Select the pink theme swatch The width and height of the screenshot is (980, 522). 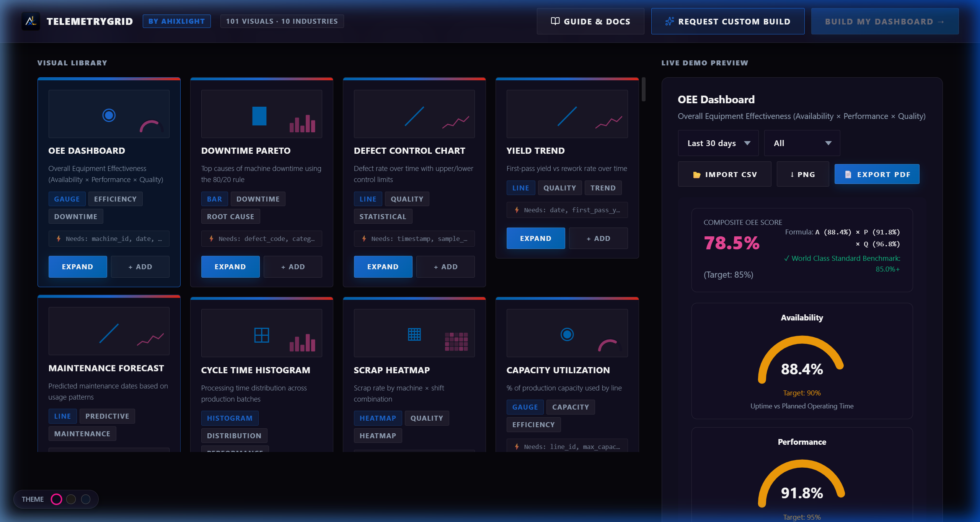coord(56,499)
